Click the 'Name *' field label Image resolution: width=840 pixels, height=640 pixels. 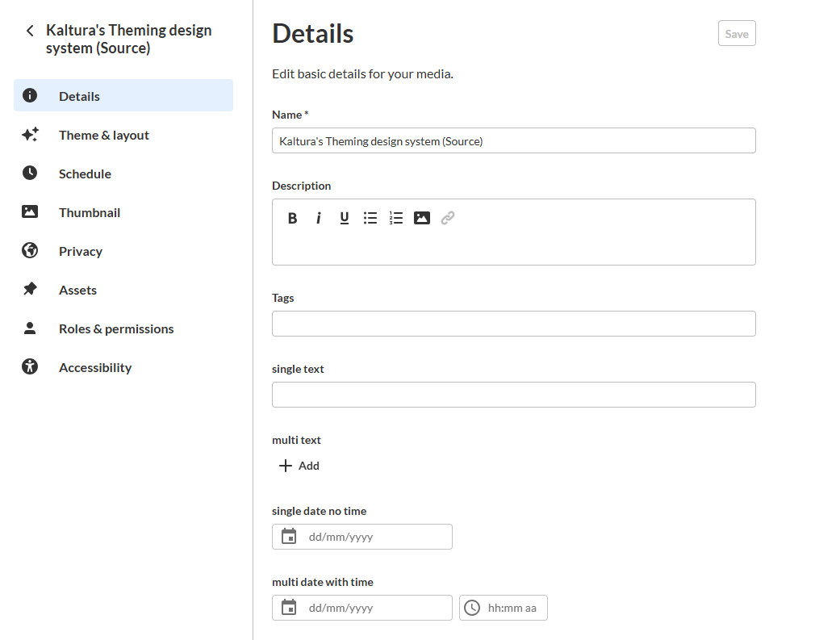click(x=290, y=115)
